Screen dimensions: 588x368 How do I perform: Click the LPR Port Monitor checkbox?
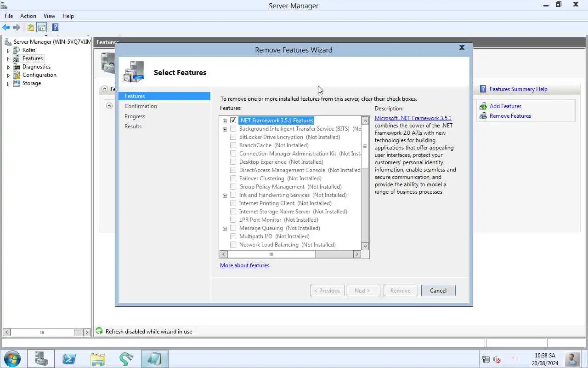point(233,220)
